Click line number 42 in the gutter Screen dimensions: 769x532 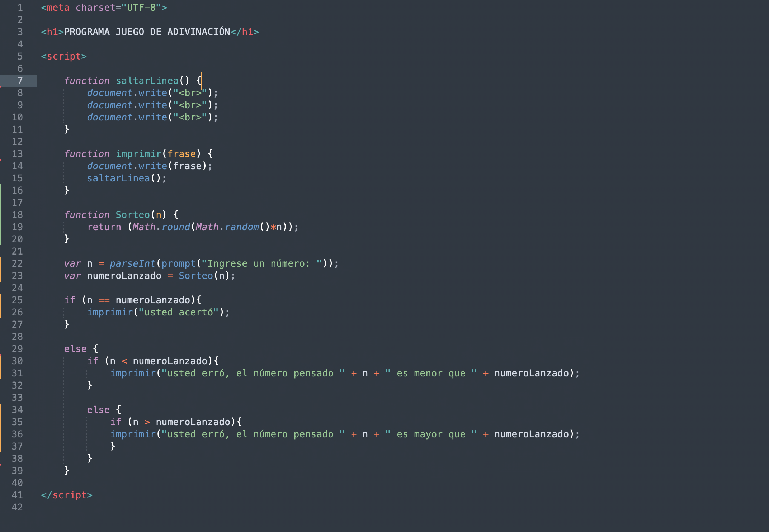(x=17, y=507)
